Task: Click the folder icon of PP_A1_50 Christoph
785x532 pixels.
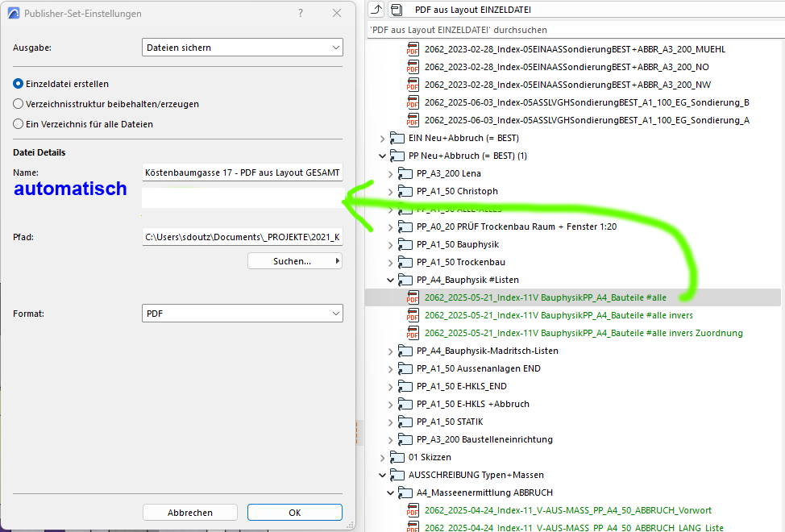Action: 405,191
